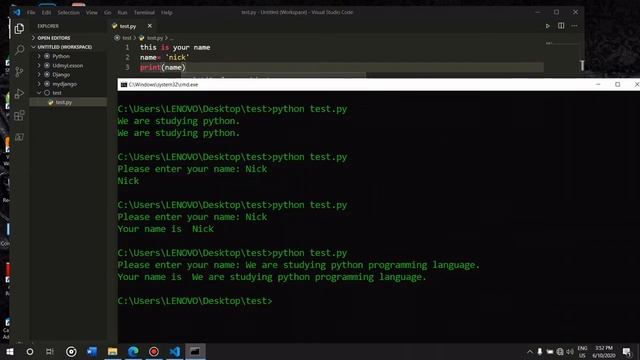Run the Python file with the play icon
This screenshot has height=360, width=640.
pos(548,26)
